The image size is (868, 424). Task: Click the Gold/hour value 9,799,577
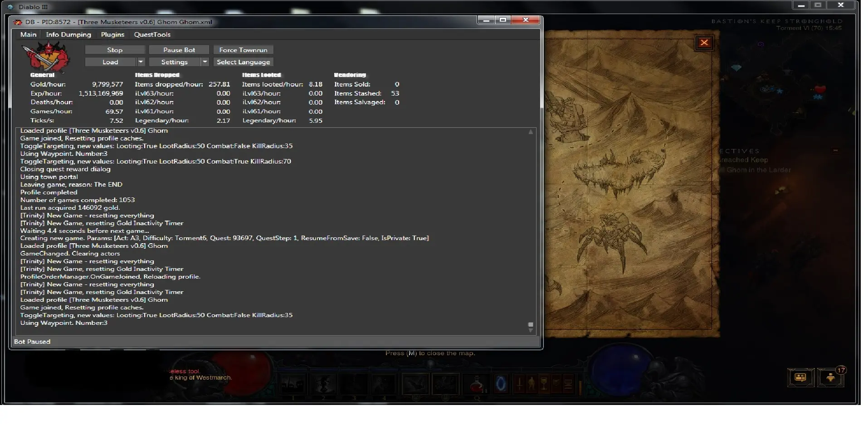[107, 84]
